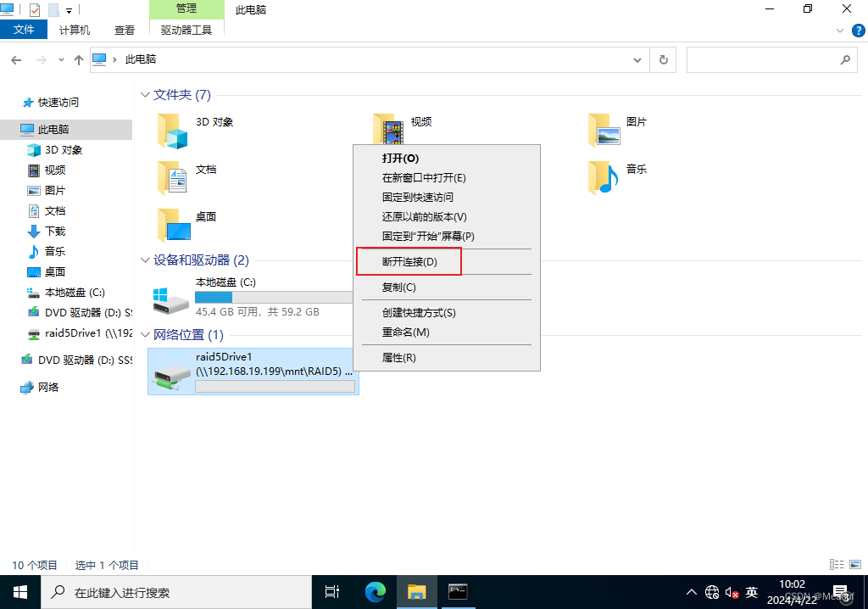Select 网络 in navigation pane
Image resolution: width=868 pixels, height=609 pixels.
point(48,388)
